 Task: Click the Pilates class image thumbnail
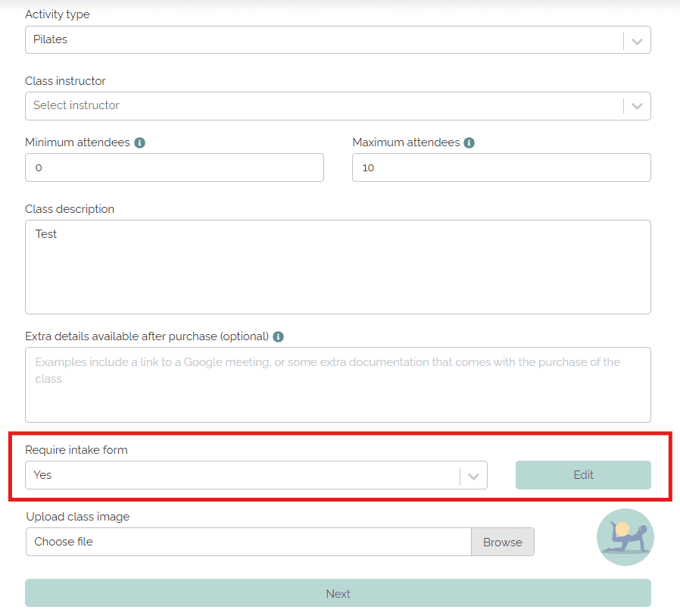625,537
